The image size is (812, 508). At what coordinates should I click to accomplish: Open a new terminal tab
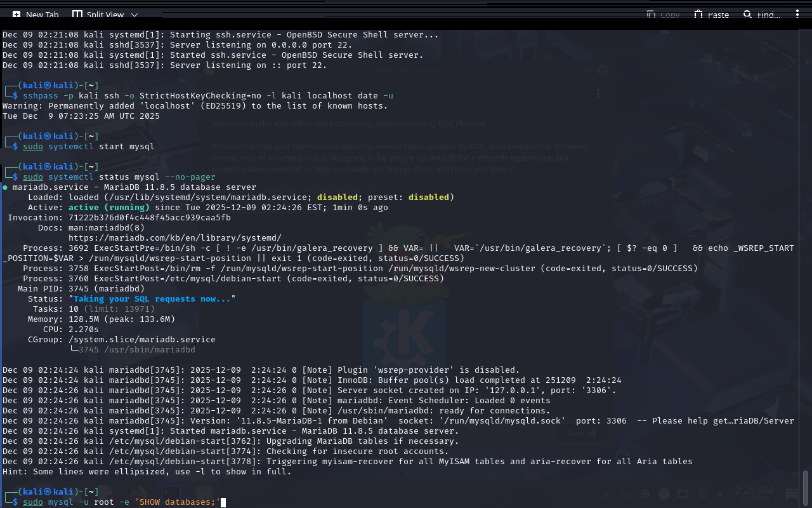tap(36, 15)
